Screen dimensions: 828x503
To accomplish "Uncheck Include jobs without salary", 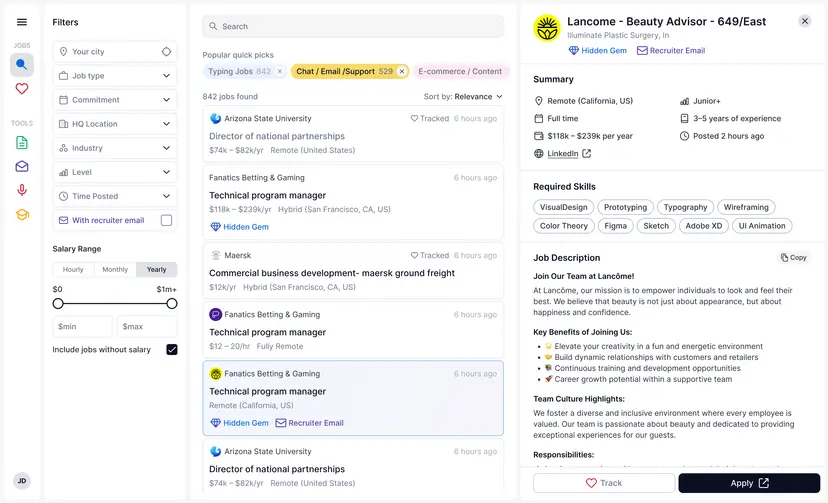I will [x=172, y=350].
